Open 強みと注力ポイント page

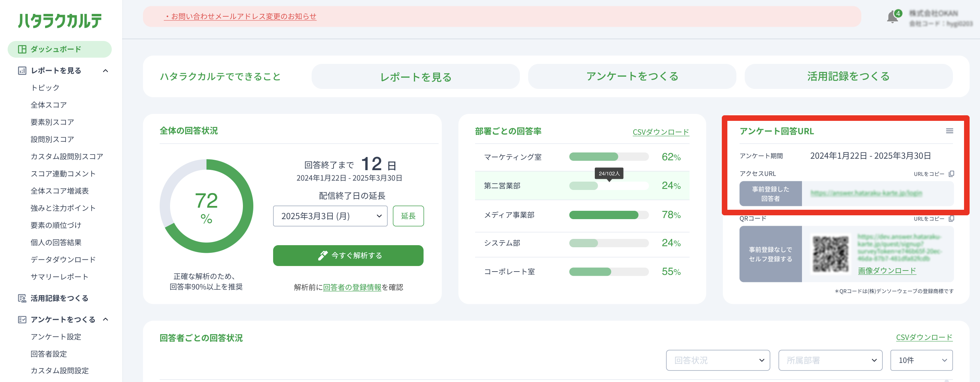(x=63, y=208)
